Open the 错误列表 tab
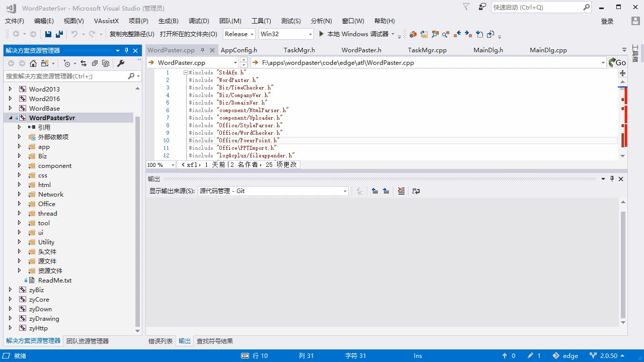The image size is (644, 362). pyautogui.click(x=160, y=341)
